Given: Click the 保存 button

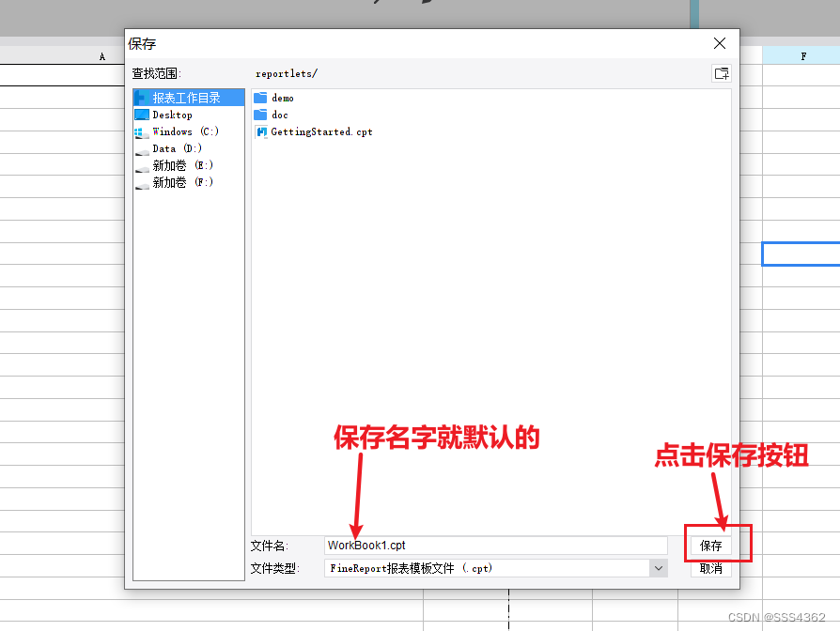Looking at the screenshot, I should tap(711, 546).
